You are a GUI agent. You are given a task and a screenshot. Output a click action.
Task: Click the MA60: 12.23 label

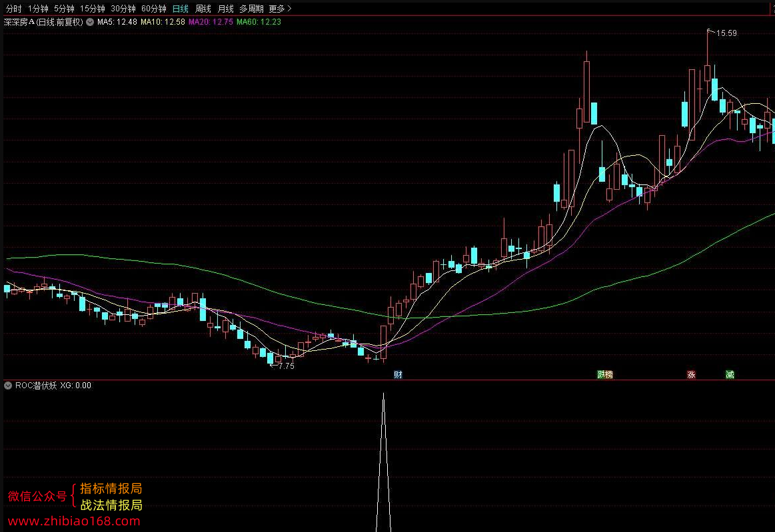click(x=259, y=22)
